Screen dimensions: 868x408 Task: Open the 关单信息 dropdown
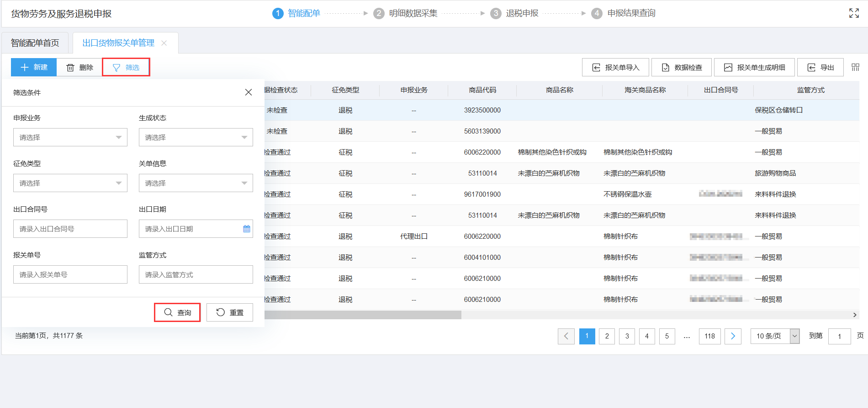pos(196,183)
